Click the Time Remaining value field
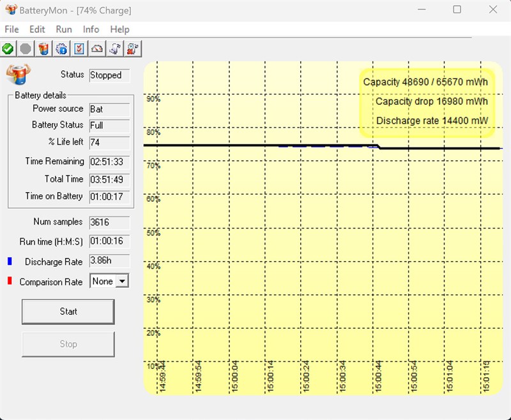Screen dimensions: 511x420 pyautogui.click(x=109, y=162)
